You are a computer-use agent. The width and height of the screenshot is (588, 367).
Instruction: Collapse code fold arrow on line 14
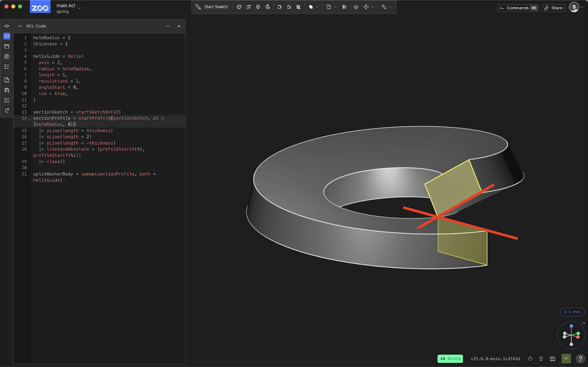tap(29, 119)
